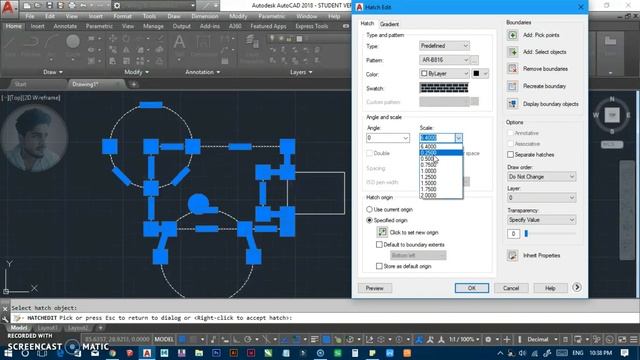Viewport: 640px width, 360px height.
Task: Open the pattern browse ellipsis button
Action: [474, 60]
